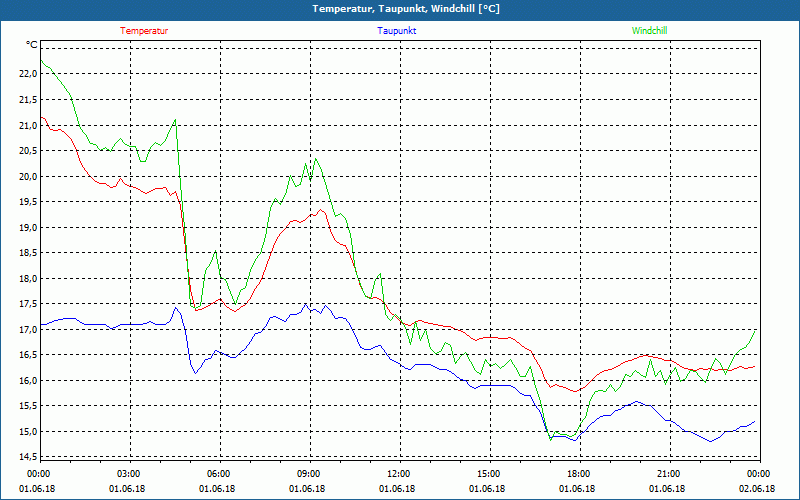
Task: Click the 18,0 y-axis value
Action: 28,278
